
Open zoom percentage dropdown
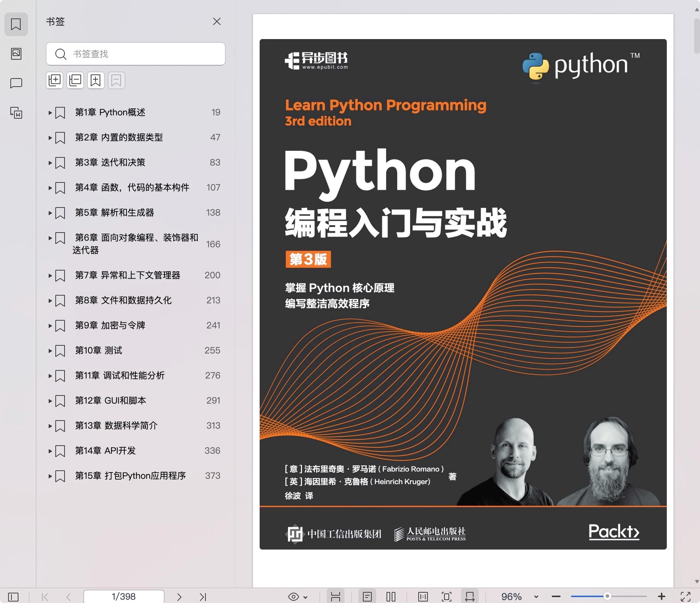(536, 597)
